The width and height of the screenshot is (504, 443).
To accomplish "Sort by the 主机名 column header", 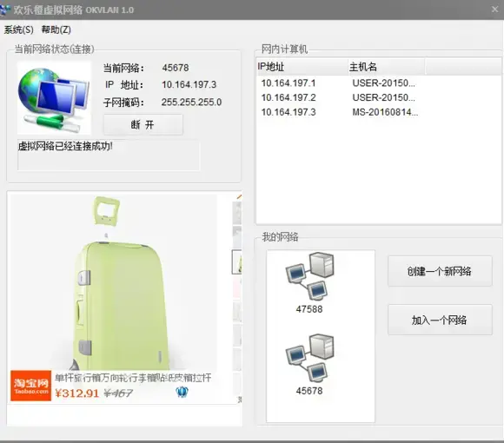I will click(x=387, y=67).
